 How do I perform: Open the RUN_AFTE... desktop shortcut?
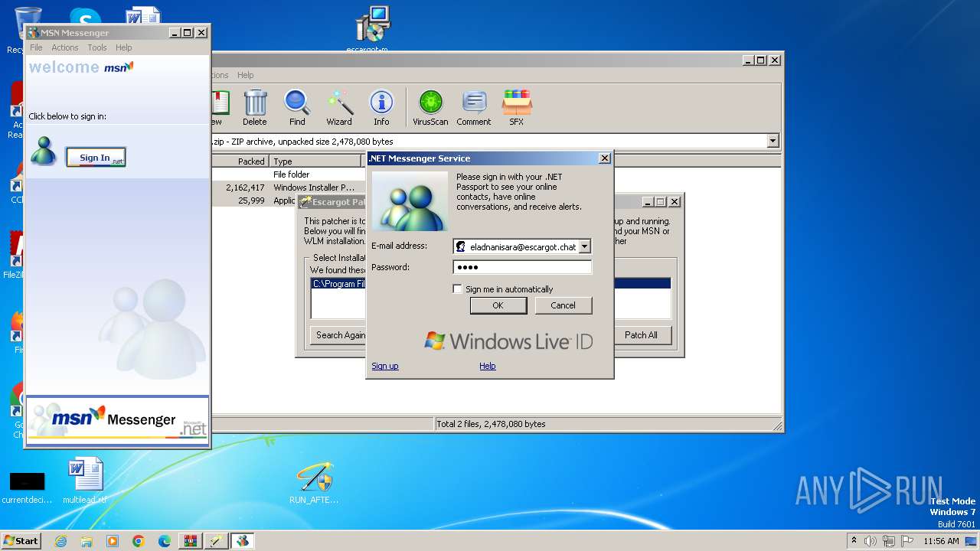coord(314,483)
